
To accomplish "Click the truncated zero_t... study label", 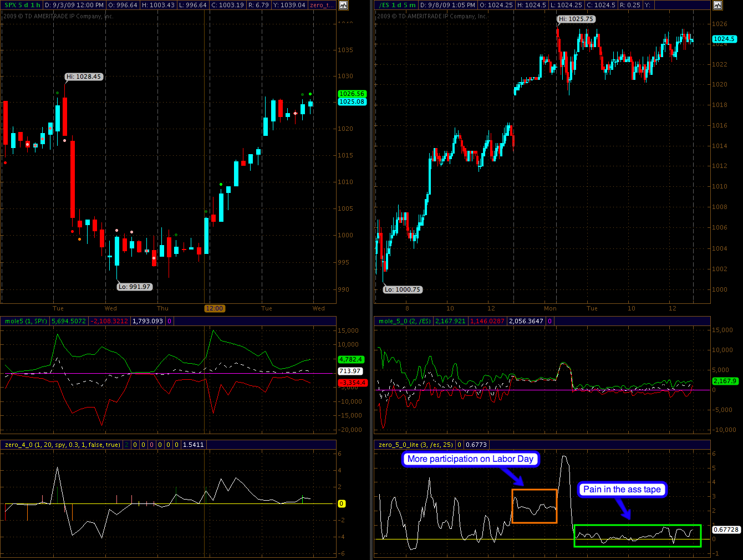I will click(x=322, y=5).
